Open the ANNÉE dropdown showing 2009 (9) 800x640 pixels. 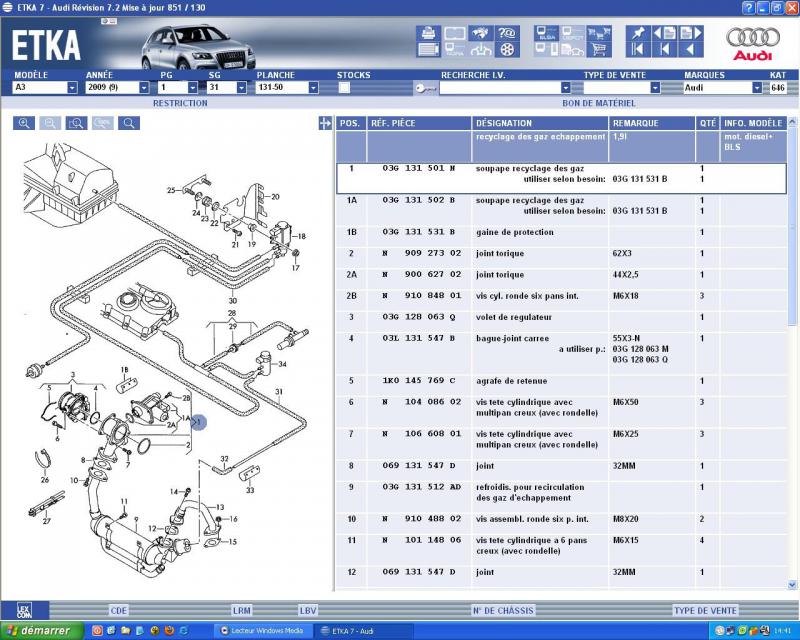(144, 88)
